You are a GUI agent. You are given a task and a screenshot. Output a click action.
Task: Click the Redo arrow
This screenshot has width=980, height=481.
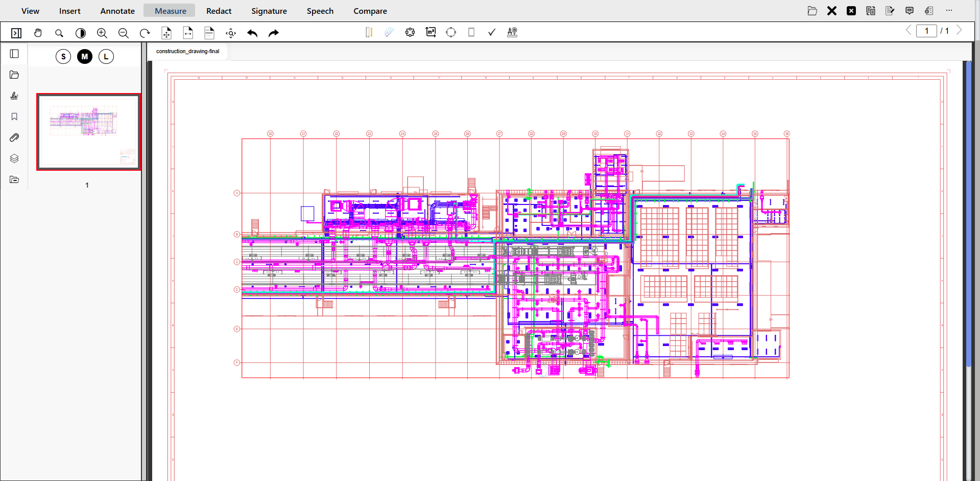274,33
